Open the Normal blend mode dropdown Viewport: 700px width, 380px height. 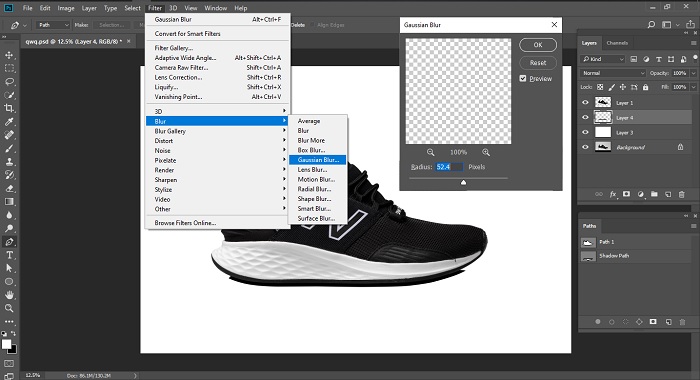(x=613, y=73)
